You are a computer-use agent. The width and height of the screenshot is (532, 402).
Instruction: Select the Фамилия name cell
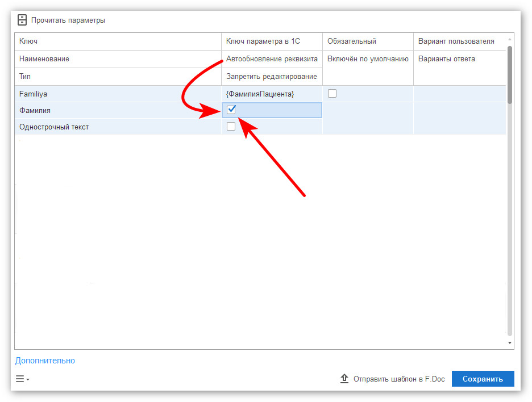click(x=118, y=111)
